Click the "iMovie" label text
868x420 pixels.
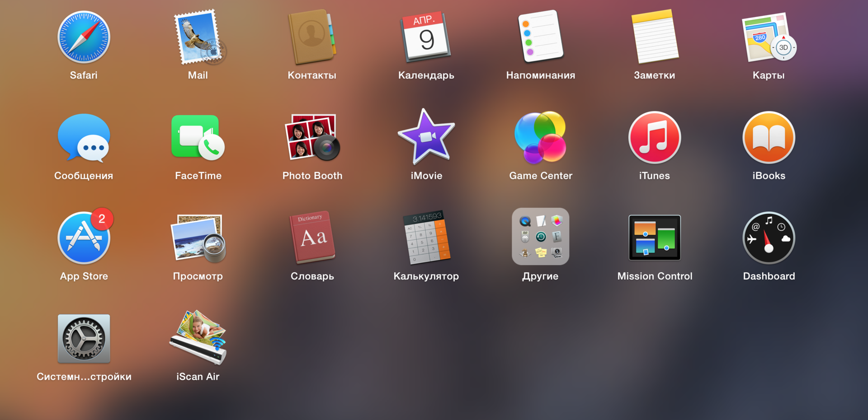(426, 176)
